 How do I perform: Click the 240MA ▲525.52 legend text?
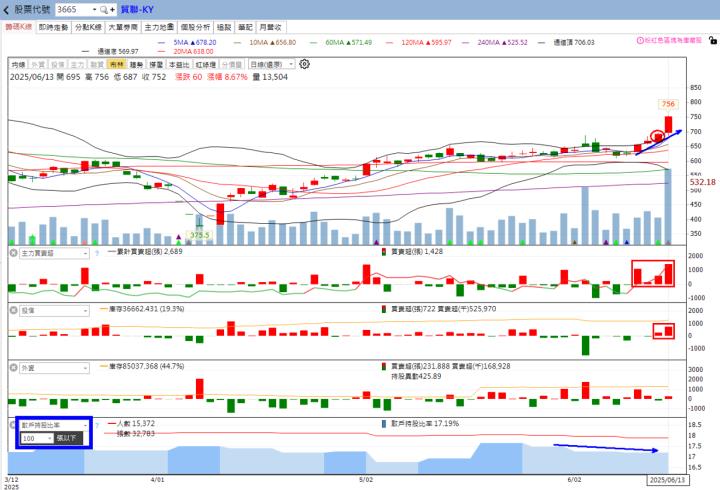[x=502, y=42]
